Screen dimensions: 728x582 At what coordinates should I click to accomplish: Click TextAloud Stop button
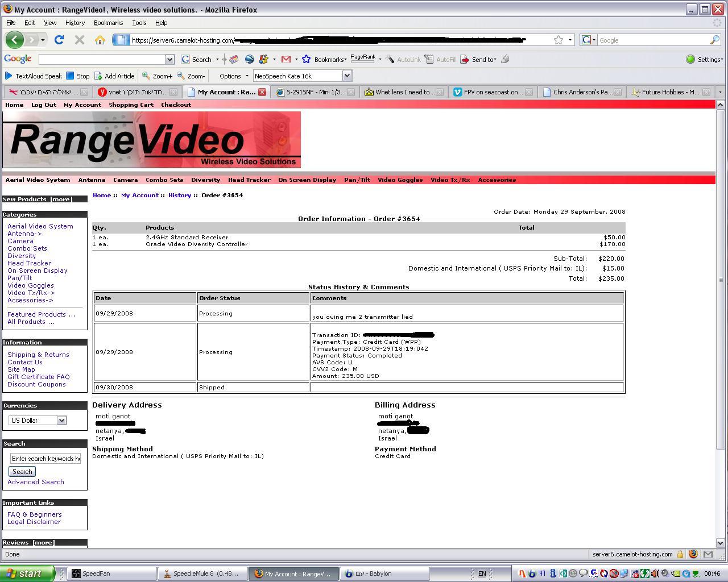pos(78,76)
